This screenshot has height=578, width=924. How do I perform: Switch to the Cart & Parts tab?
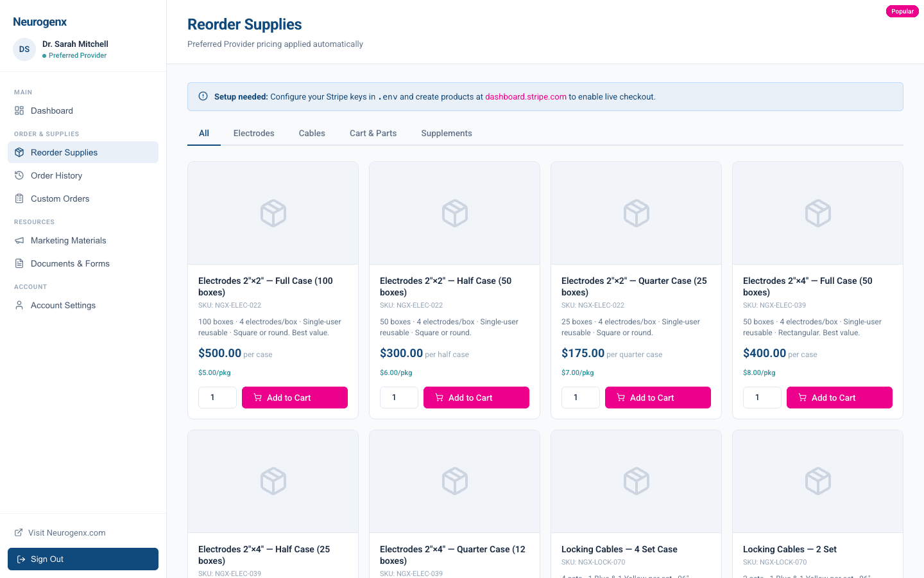coord(373,133)
